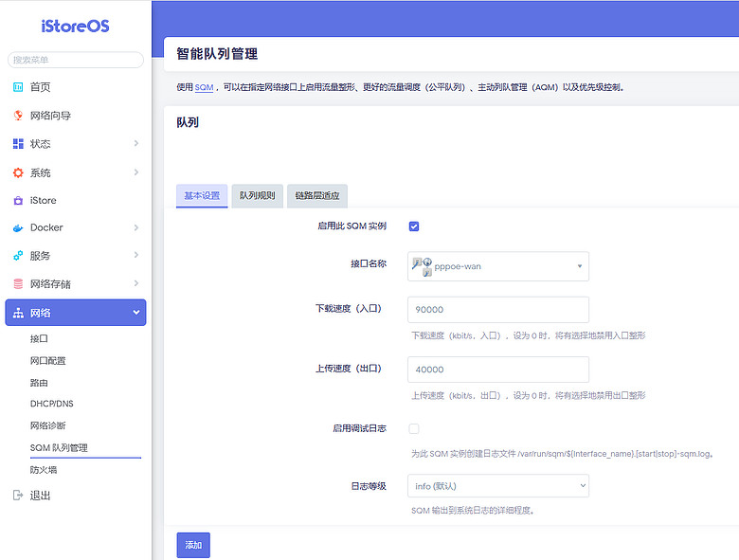Click the 首页 menu label

click(x=40, y=87)
